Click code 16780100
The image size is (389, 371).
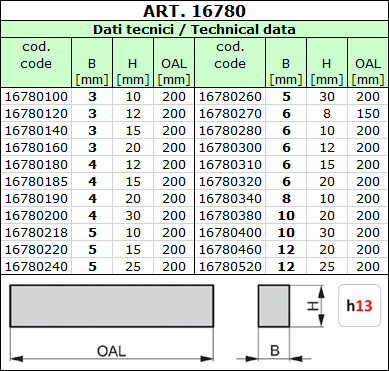click(x=36, y=97)
